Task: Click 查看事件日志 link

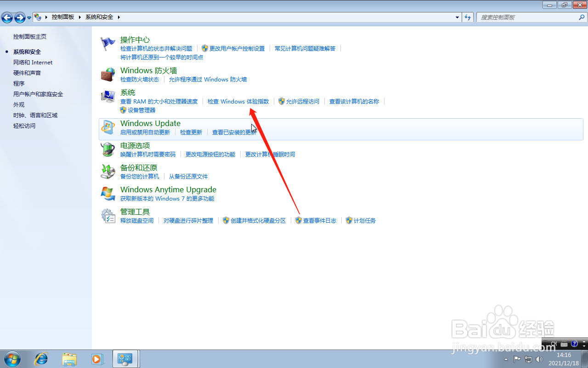Action: pyautogui.click(x=320, y=220)
